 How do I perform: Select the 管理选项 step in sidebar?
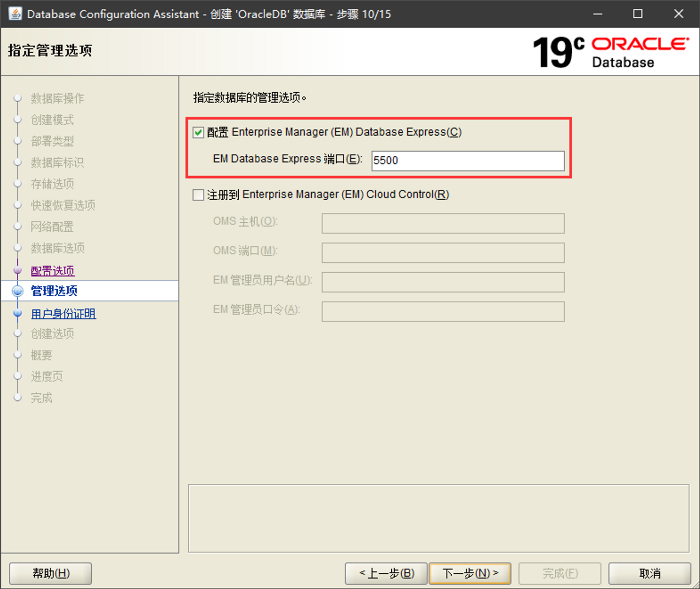[x=54, y=291]
